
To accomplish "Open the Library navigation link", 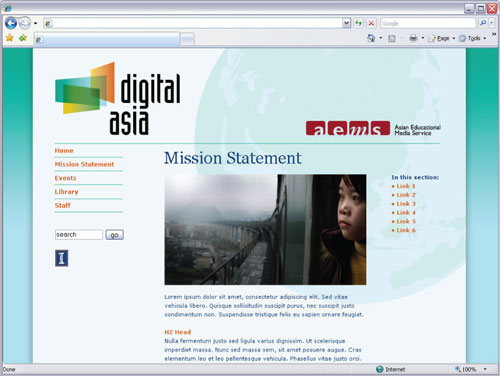I will click(66, 192).
